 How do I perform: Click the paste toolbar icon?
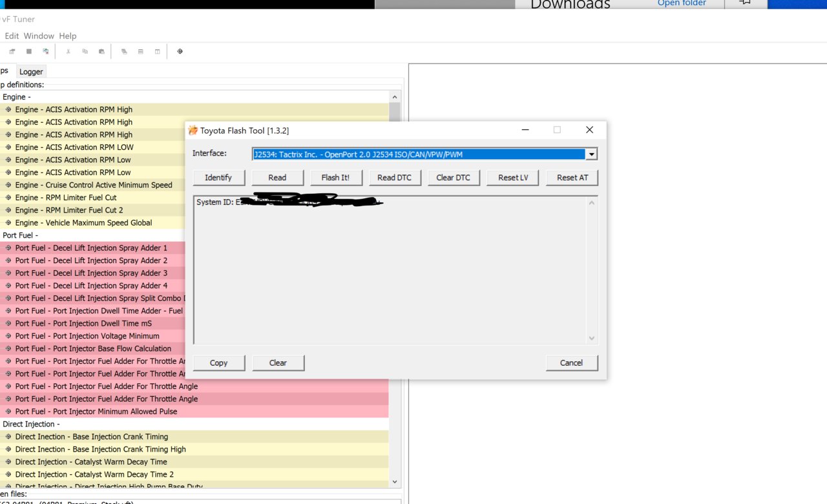(x=101, y=52)
